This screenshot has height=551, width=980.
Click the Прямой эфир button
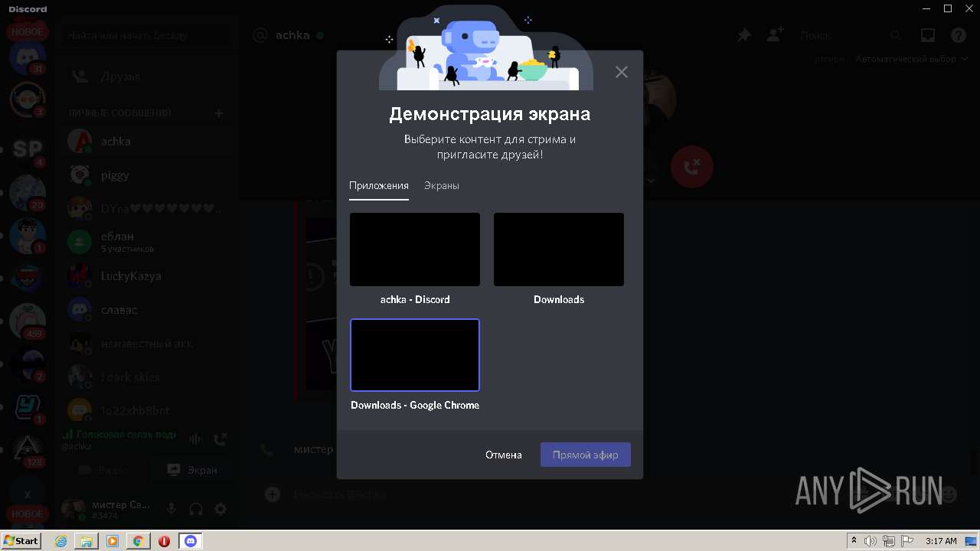(586, 455)
